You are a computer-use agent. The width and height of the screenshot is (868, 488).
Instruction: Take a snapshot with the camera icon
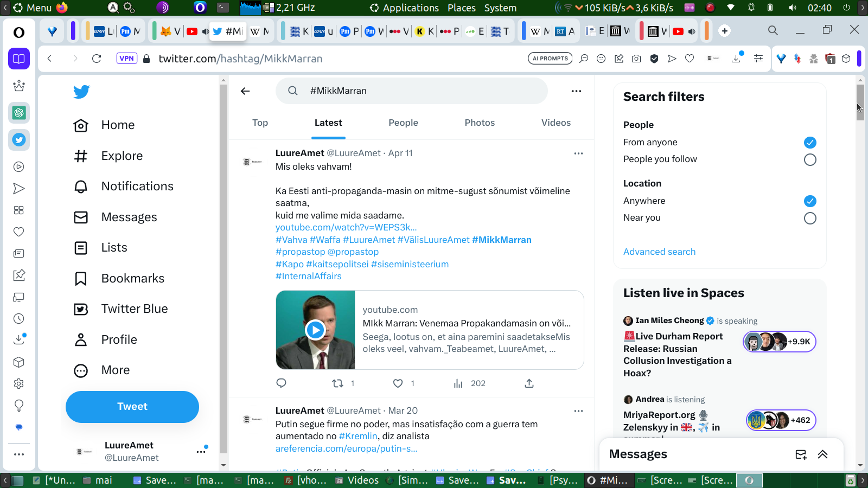point(636,59)
